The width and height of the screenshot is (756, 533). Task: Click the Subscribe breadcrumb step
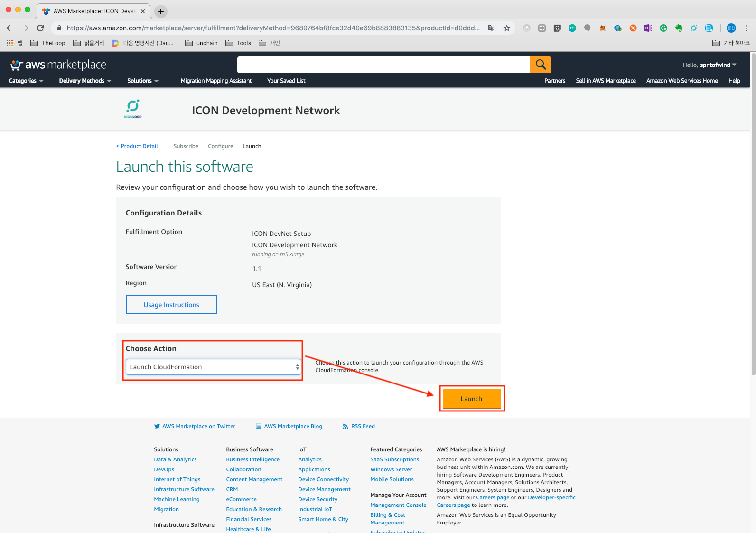pyautogui.click(x=186, y=146)
